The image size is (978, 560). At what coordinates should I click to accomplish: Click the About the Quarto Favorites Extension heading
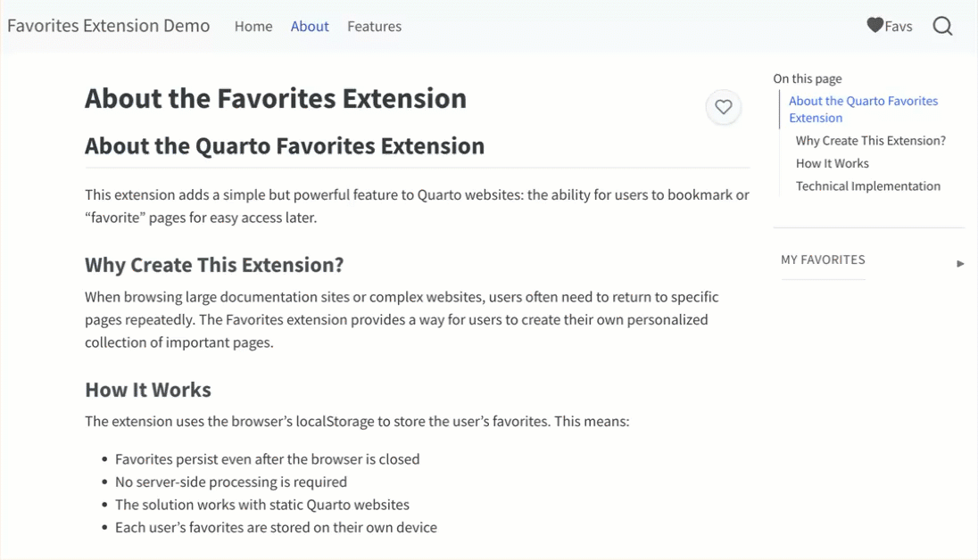pyautogui.click(x=284, y=146)
